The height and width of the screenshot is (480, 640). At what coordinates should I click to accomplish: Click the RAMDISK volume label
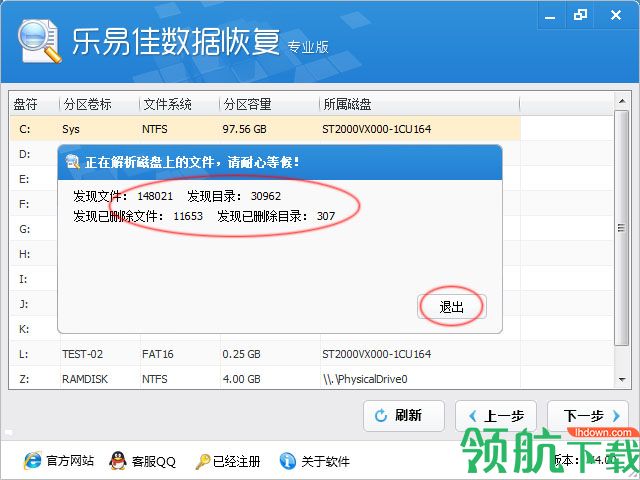85,379
